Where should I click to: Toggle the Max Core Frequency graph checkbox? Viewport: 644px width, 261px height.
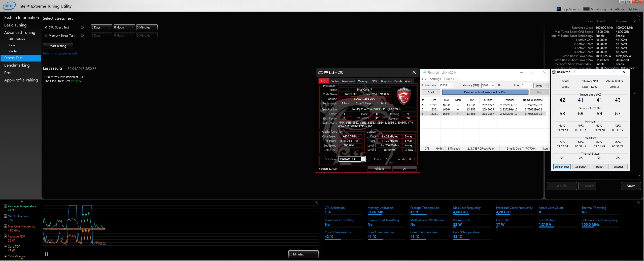pos(5,226)
